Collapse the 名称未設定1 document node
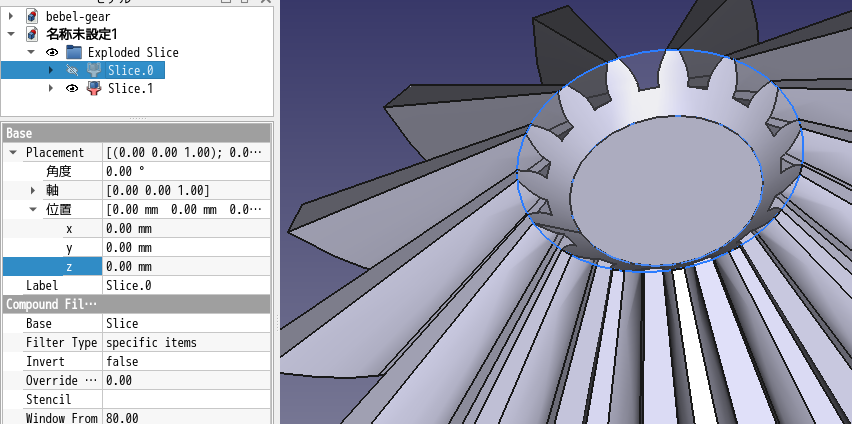Image resolution: width=852 pixels, height=424 pixels. pyautogui.click(x=11, y=34)
